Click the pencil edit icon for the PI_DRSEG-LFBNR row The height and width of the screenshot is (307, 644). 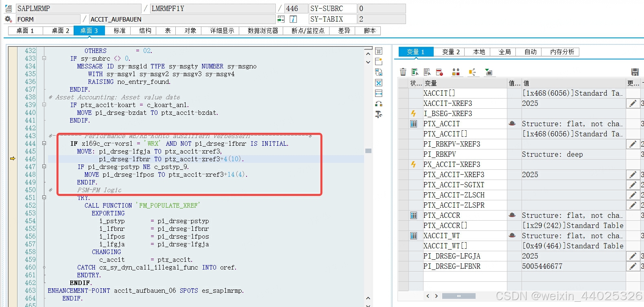[x=633, y=266]
